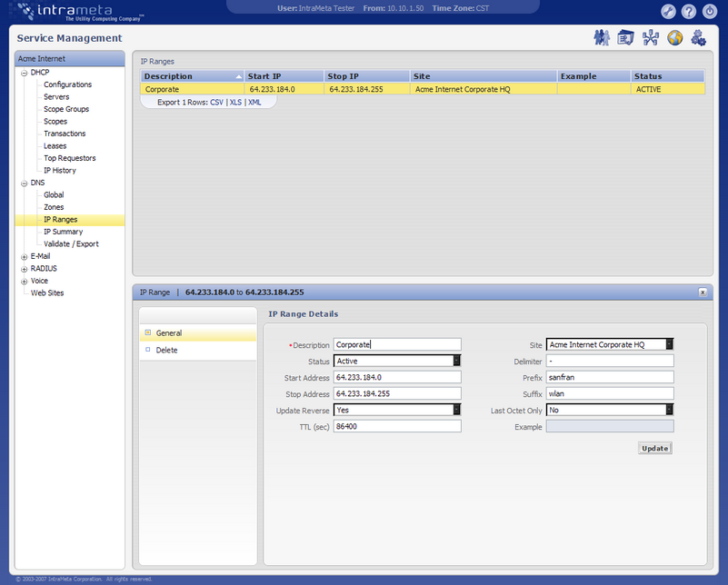Collapse the DNS tree node

point(25,183)
